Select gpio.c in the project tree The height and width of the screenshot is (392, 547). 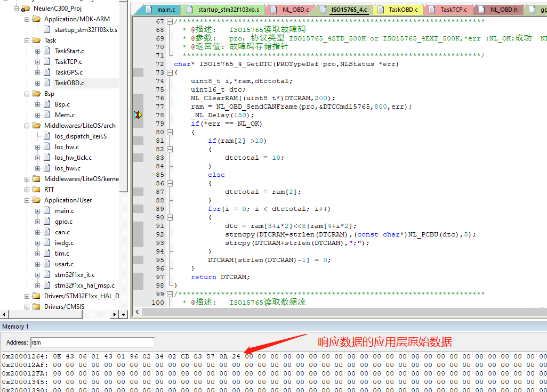pos(63,222)
